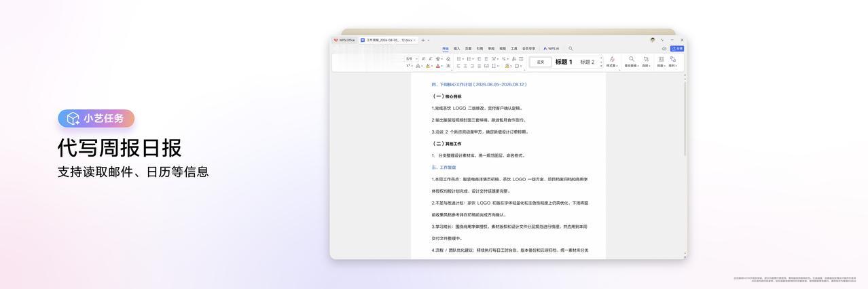Open the paragraph shading color dropdown
This screenshot has height=289, width=868.
pos(507,66)
